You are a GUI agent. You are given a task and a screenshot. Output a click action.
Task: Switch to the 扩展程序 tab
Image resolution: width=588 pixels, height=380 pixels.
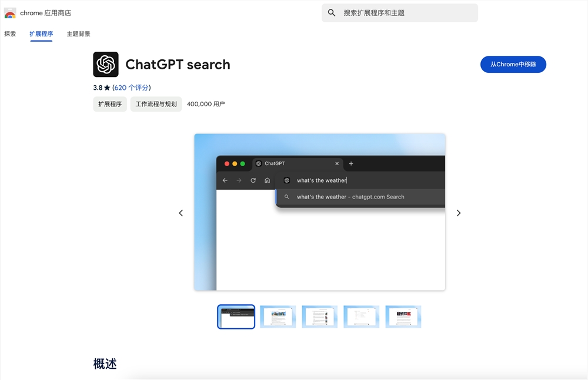click(x=41, y=33)
